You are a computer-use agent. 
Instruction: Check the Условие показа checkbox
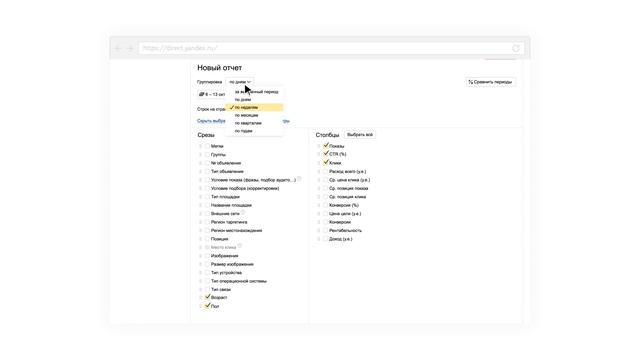(207, 180)
